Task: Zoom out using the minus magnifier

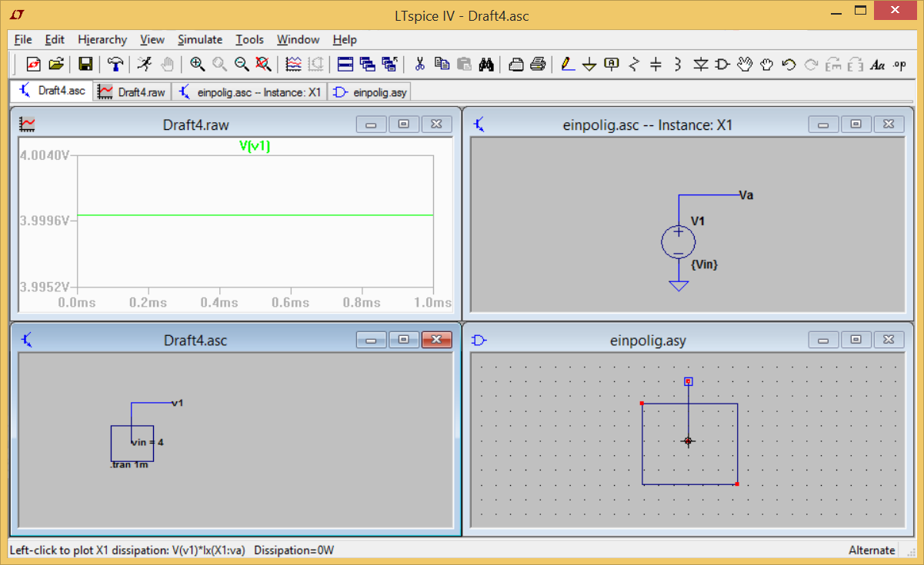Action: pos(242,65)
